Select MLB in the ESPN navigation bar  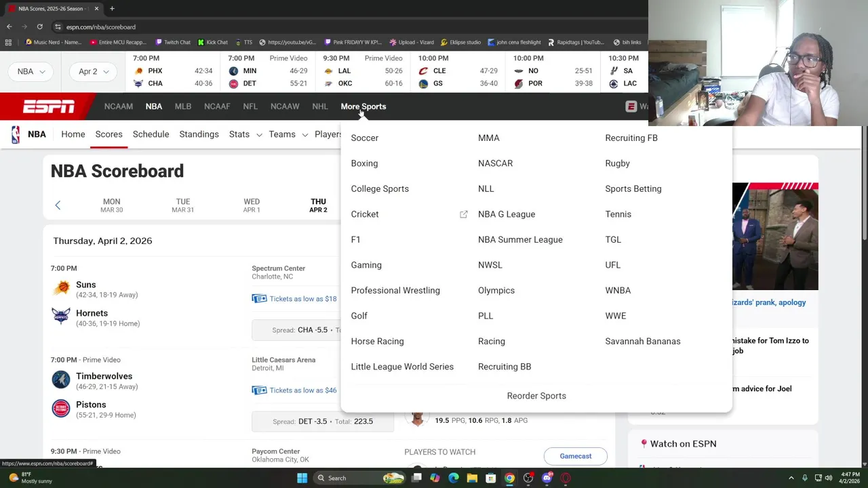click(x=183, y=106)
